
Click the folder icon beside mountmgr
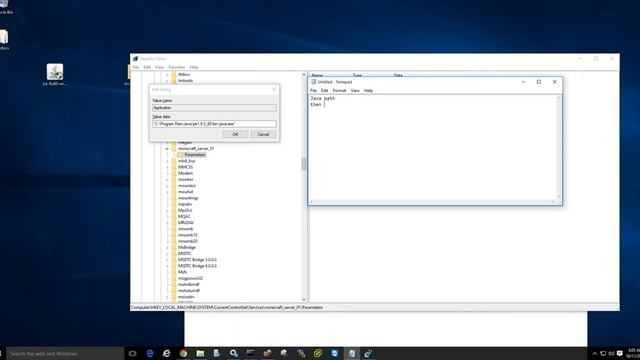coord(174,198)
